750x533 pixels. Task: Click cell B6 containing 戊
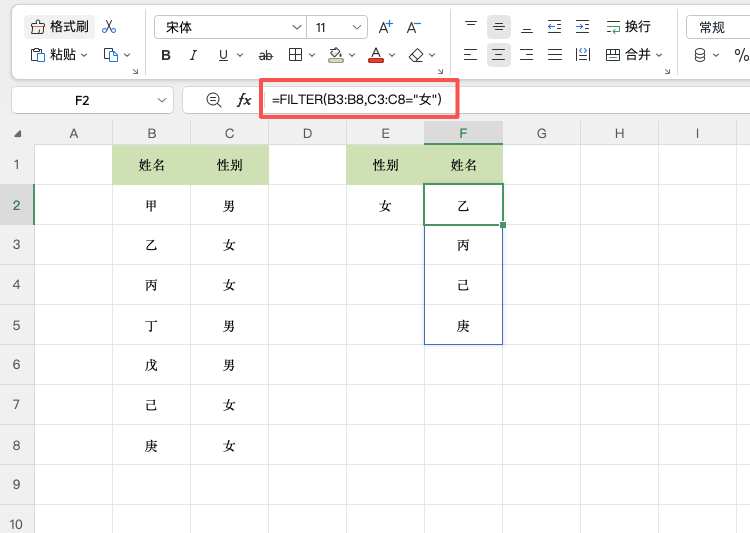pyautogui.click(x=152, y=365)
